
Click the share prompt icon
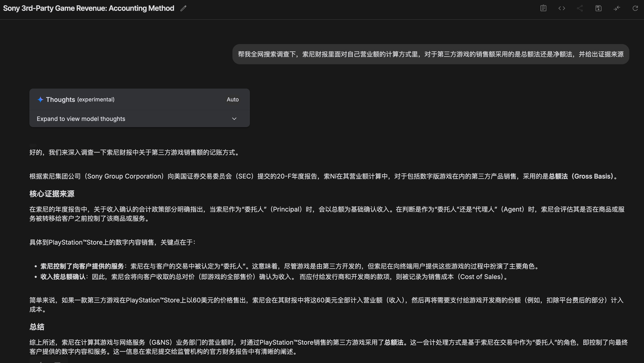pos(580,8)
